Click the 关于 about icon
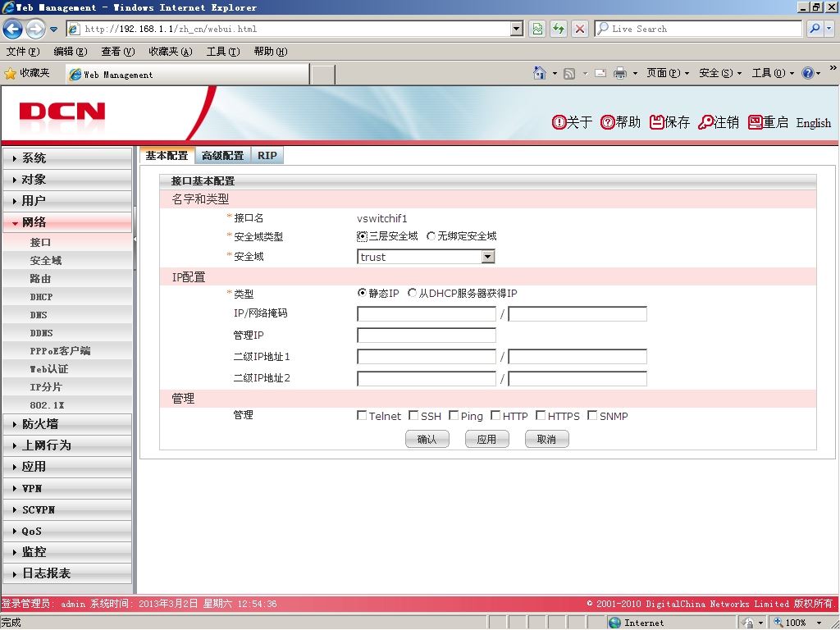 pos(559,123)
